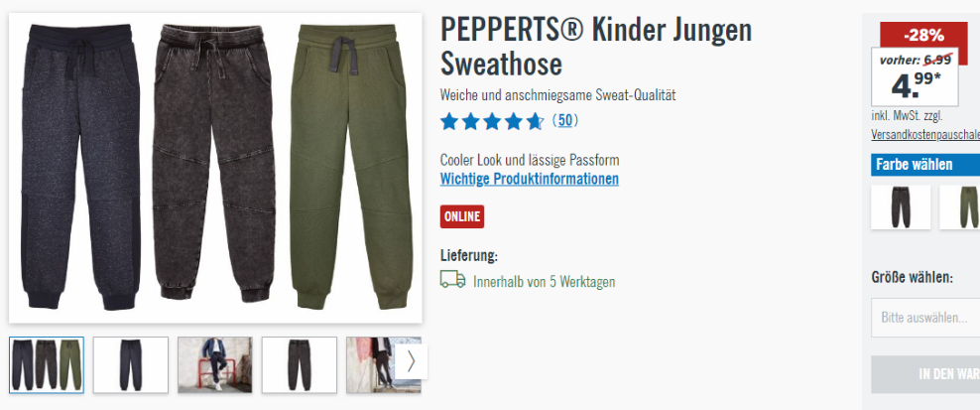Open the Größe wählen size dropdown

click(925, 318)
